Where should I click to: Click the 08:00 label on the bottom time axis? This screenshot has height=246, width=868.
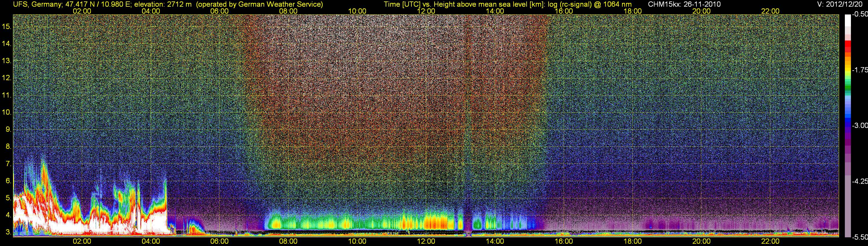click(x=288, y=241)
